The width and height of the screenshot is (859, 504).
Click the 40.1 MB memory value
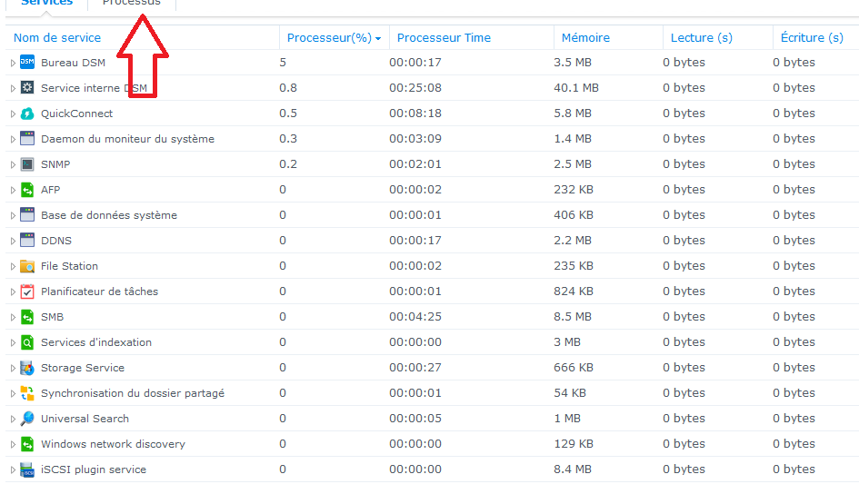tap(576, 87)
